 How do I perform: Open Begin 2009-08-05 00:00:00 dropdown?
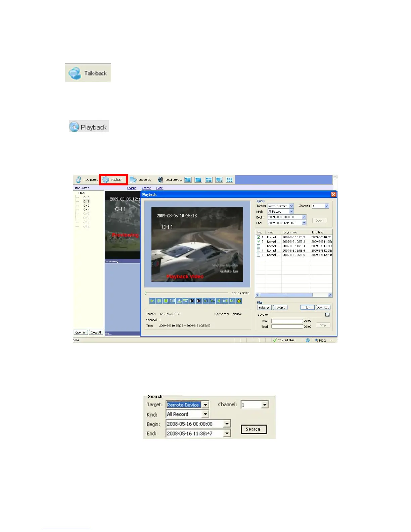[304, 217]
